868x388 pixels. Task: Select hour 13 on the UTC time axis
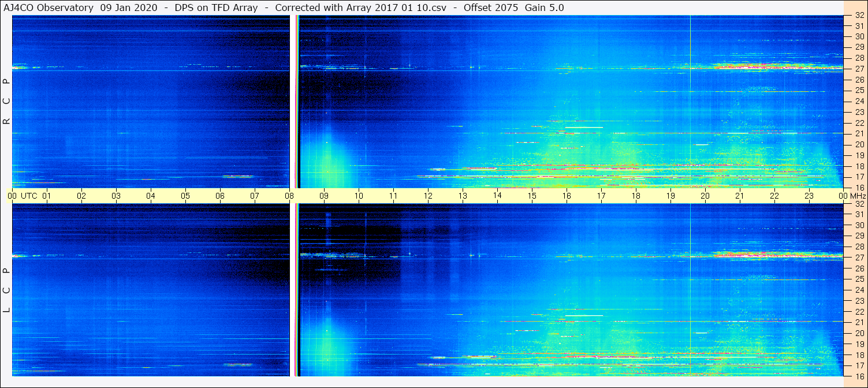pos(463,196)
